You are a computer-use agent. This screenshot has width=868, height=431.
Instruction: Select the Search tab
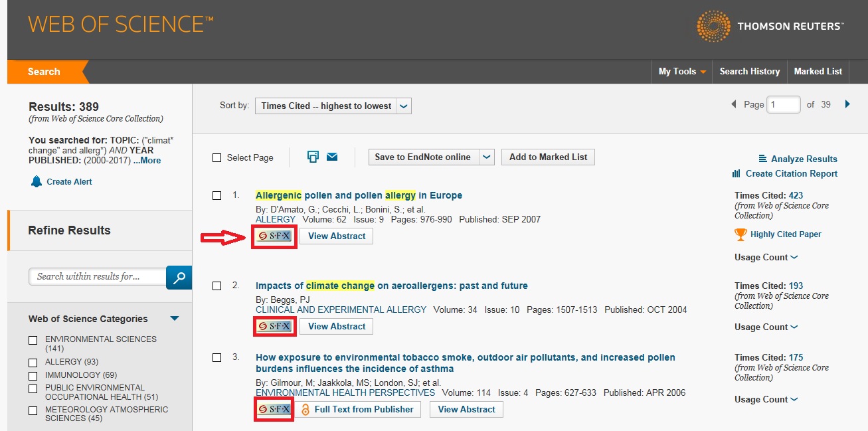point(44,72)
